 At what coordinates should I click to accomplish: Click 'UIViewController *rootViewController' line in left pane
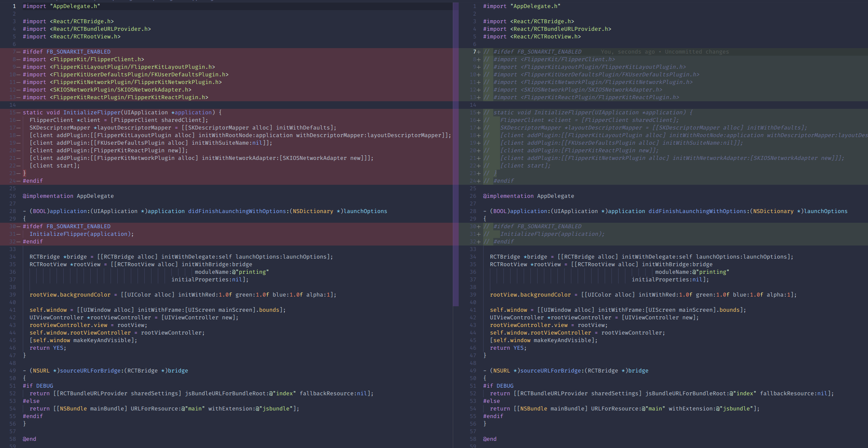(x=134, y=318)
